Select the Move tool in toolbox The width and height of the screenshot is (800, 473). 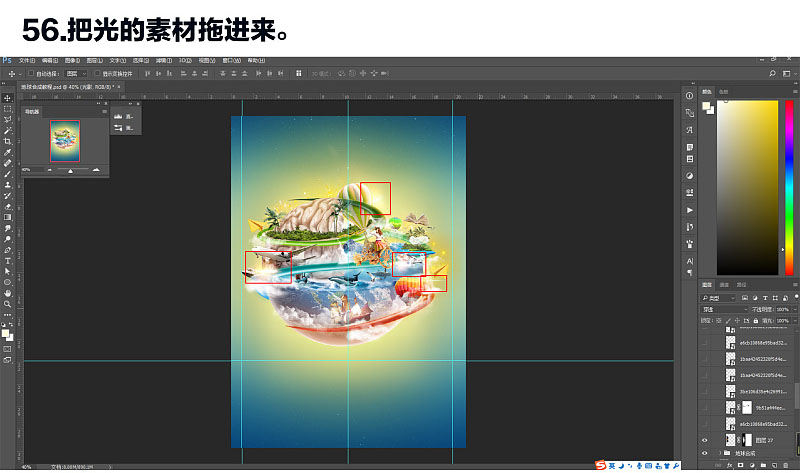click(x=8, y=98)
